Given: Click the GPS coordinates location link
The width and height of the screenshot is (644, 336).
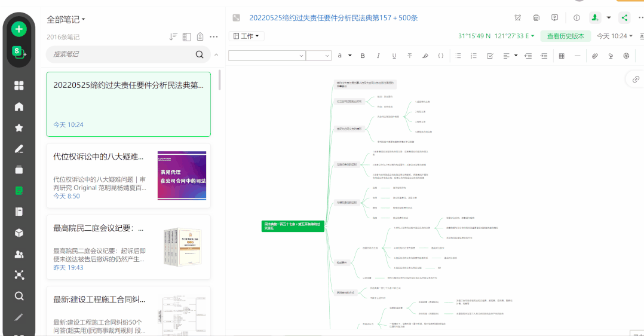Looking at the screenshot, I should (x=496, y=36).
